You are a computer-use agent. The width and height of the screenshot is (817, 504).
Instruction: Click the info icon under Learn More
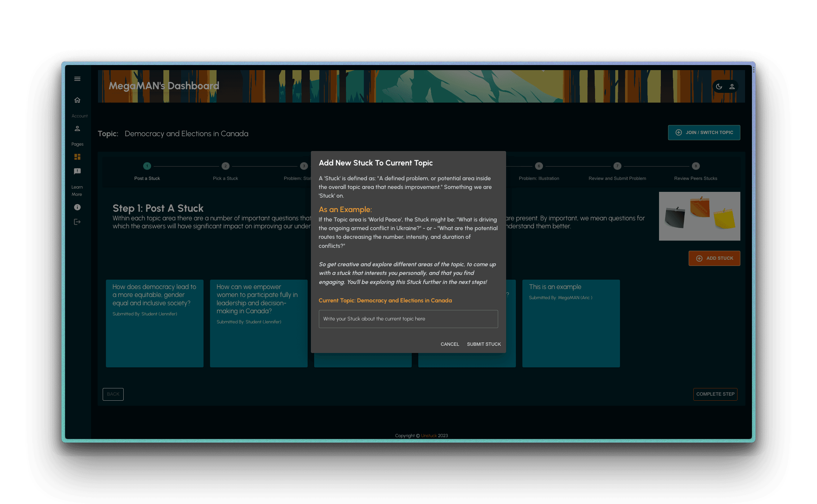pyautogui.click(x=77, y=207)
